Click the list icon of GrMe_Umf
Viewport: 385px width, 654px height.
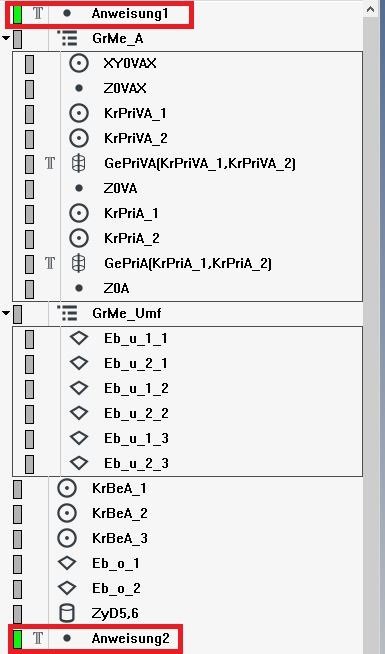point(67,313)
